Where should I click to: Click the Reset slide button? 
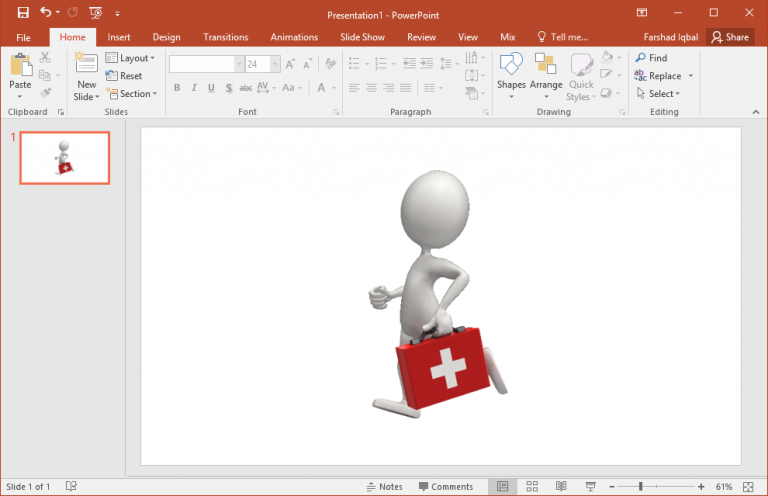[124, 76]
